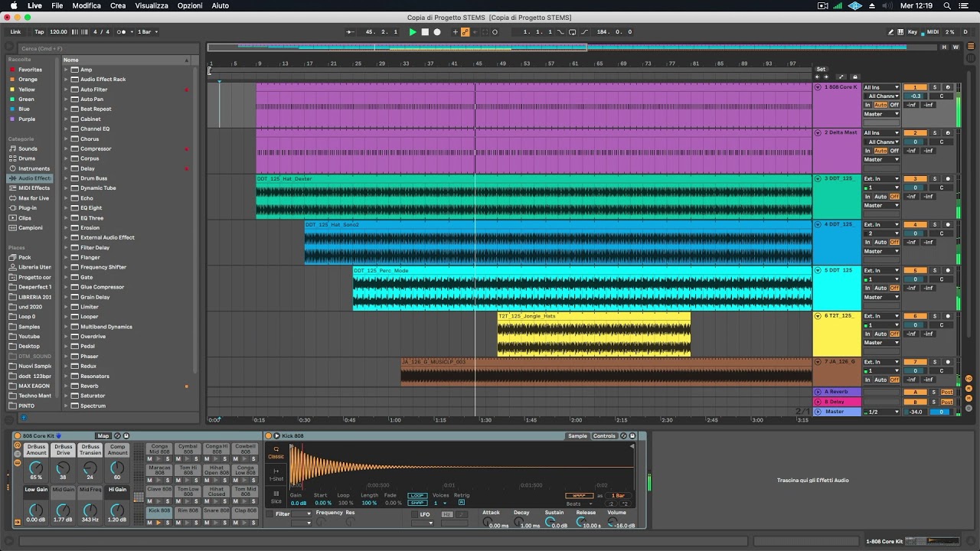Select the Favorites red collection
Screen dimensions: 980x551
30,70
